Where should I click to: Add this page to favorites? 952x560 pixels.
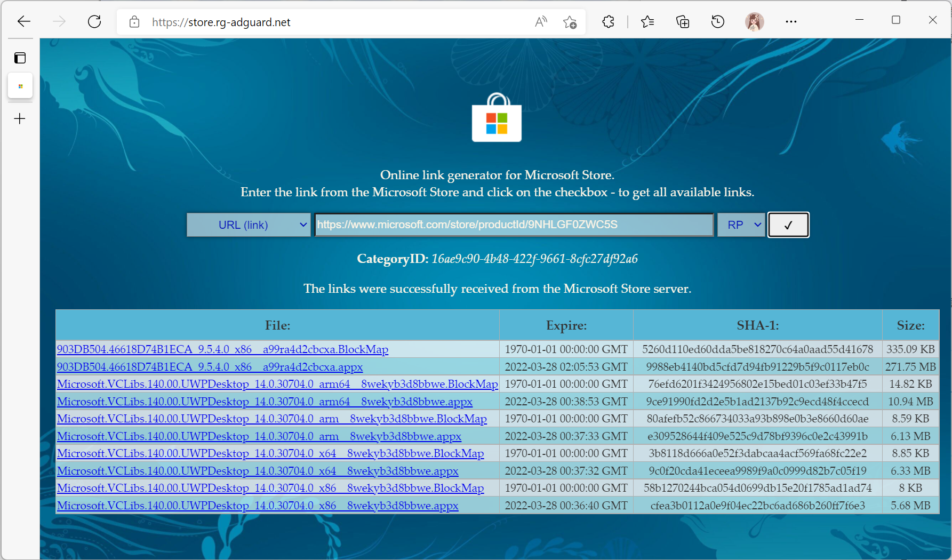570,22
